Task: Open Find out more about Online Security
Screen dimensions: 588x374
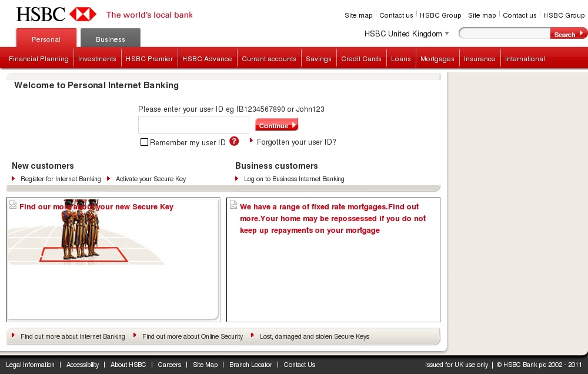Action: pos(192,336)
